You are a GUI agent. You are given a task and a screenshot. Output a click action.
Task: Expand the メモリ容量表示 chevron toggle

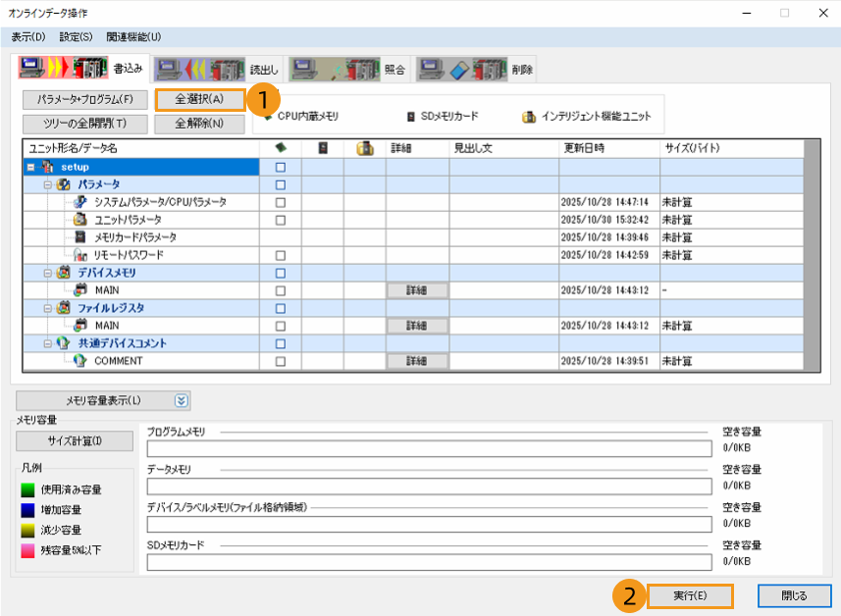coord(181,400)
